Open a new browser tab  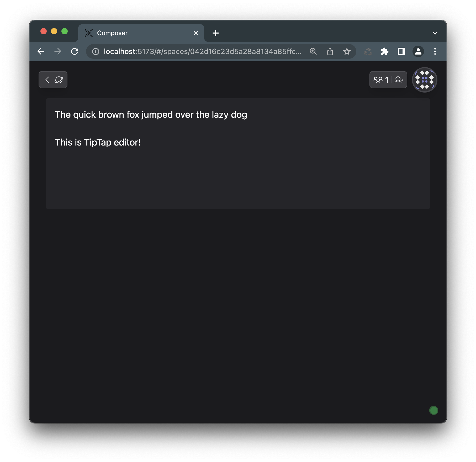click(x=216, y=33)
